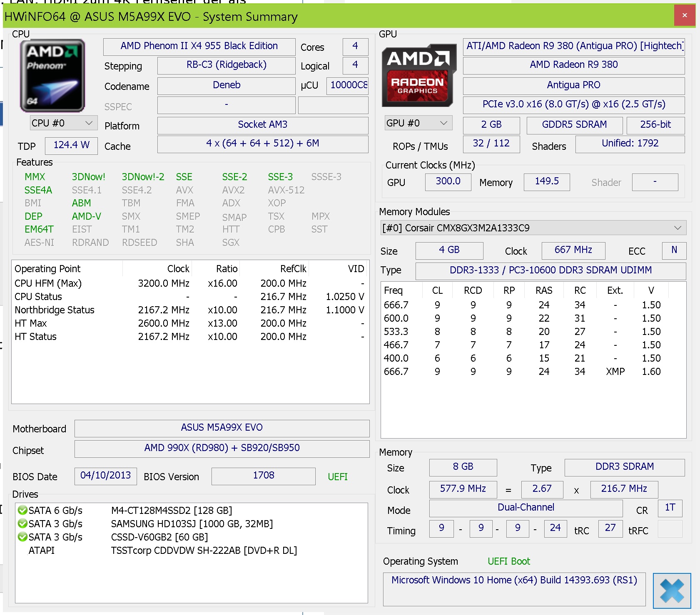Click the 600.0 frequency timing row
This screenshot has height=615, width=700.
pos(533,318)
